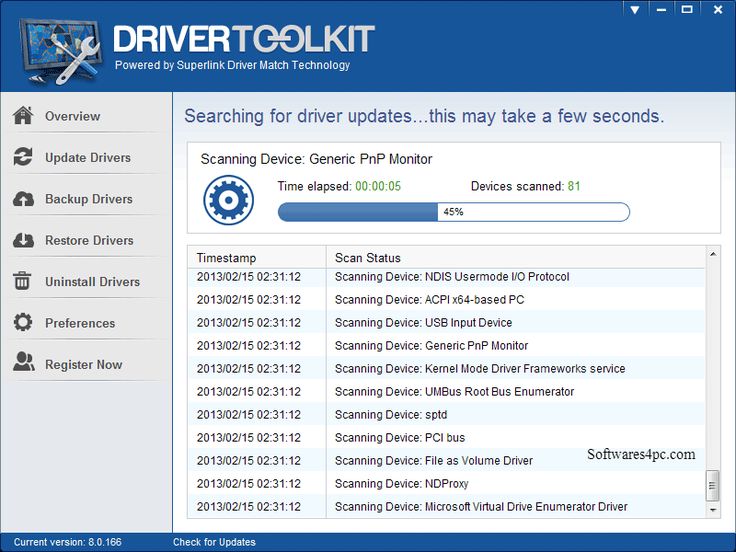Select the File as Volume Driver row
The height and width of the screenshot is (552, 736).
pos(446,460)
